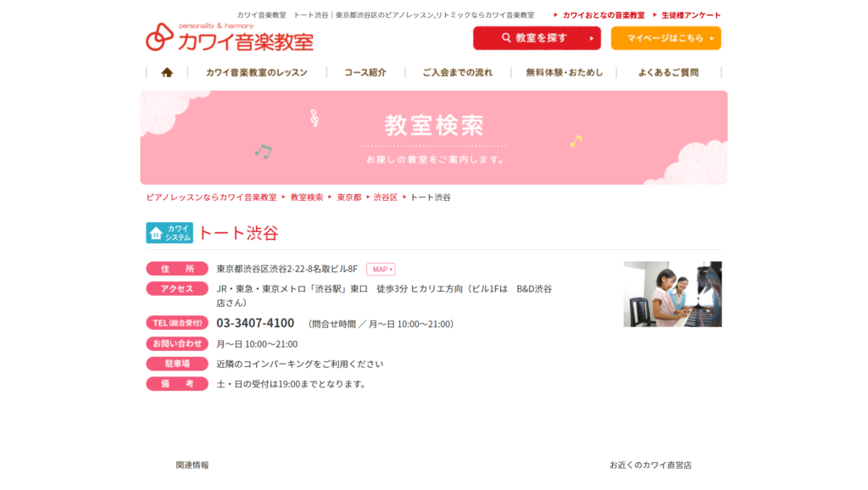
Task: Open the home icon in navigation
Action: click(167, 73)
